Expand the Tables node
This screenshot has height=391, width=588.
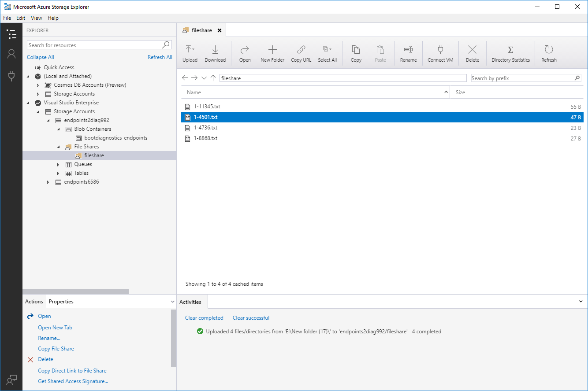[x=58, y=173]
